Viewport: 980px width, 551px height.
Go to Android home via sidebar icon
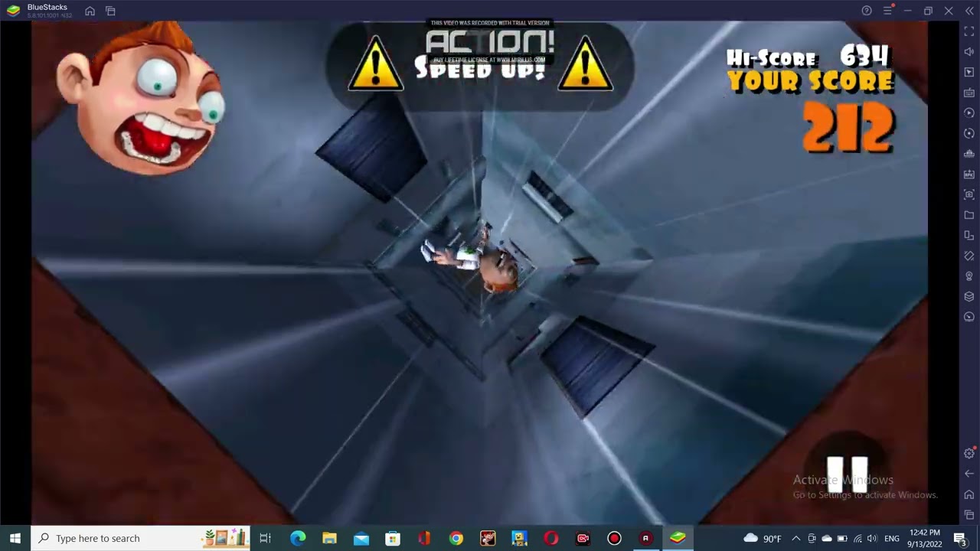pyautogui.click(x=969, y=494)
